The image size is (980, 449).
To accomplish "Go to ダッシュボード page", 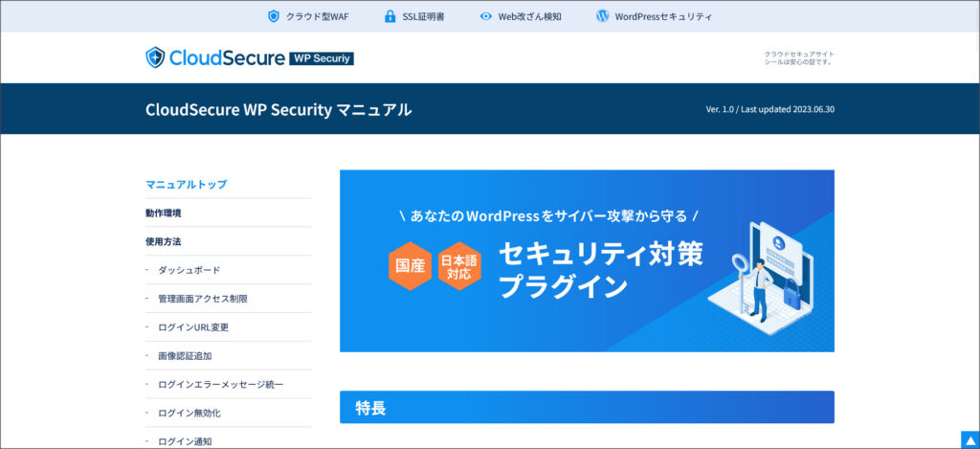I will pyautogui.click(x=189, y=270).
